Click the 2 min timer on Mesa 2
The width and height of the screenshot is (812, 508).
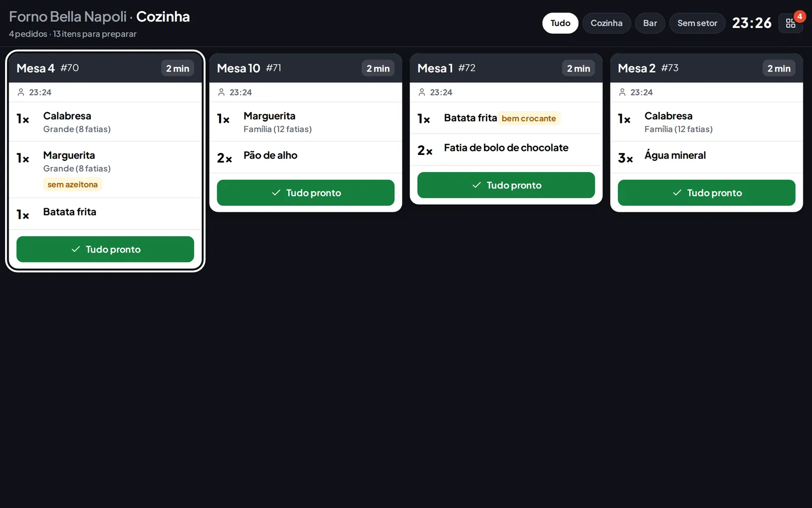tap(779, 68)
